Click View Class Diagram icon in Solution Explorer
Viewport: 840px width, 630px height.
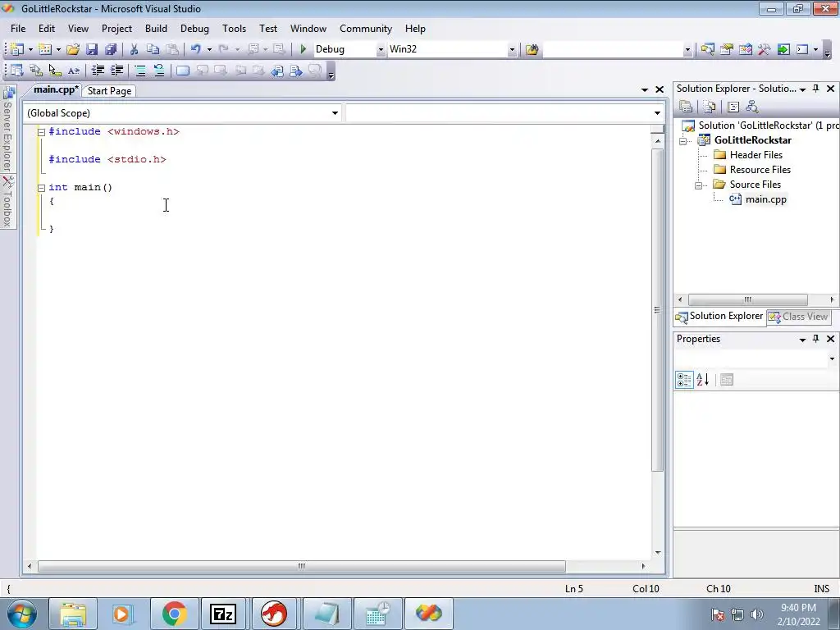pos(751,107)
